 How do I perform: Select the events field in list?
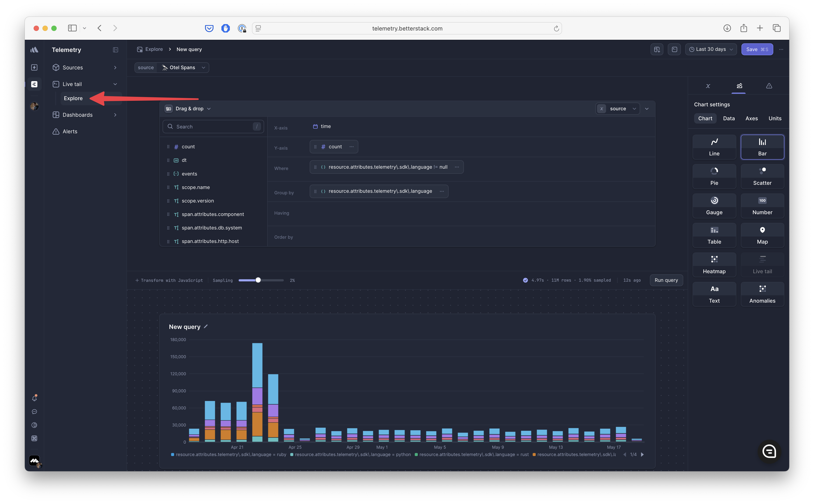(x=189, y=174)
